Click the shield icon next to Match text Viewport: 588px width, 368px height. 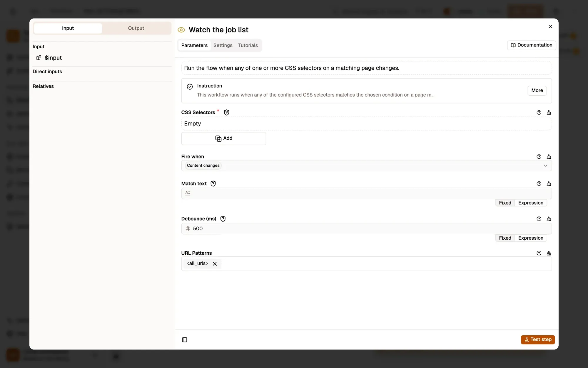213,184
